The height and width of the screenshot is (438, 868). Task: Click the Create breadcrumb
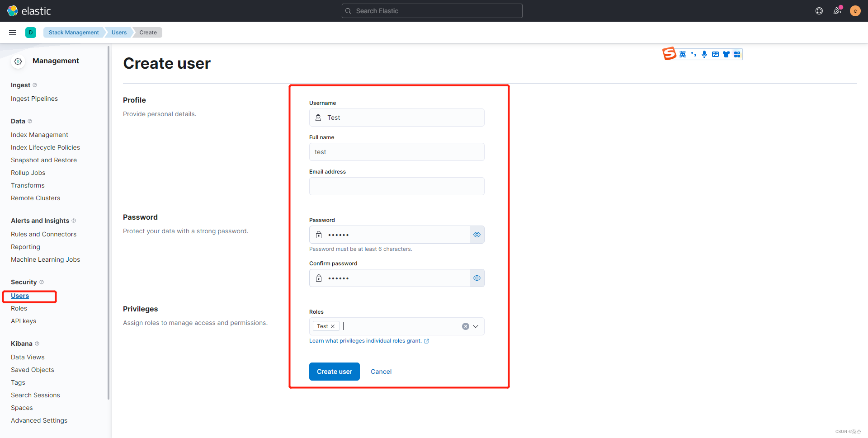148,33
